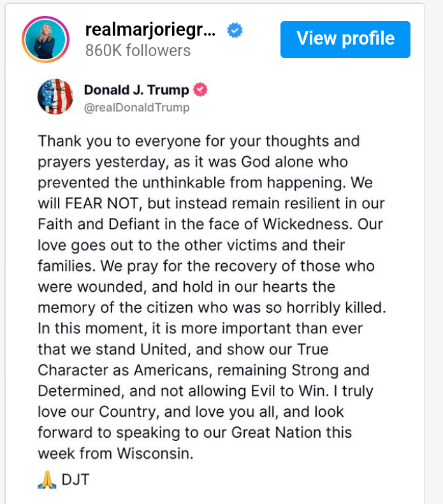Screen dimensions: 443x504
Task: Click the Donald J. Trump flag avatar
Action: click(55, 96)
